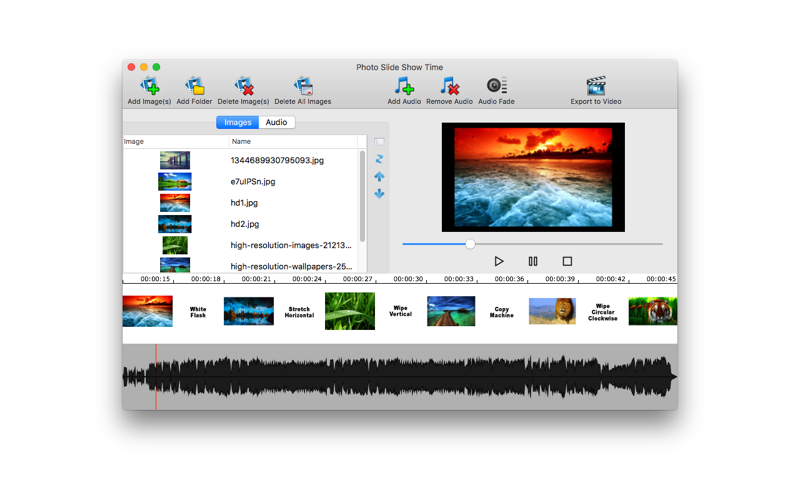This screenshot has width=800, height=500.
Task: Click the Delete Image(s) icon
Action: coord(243,86)
